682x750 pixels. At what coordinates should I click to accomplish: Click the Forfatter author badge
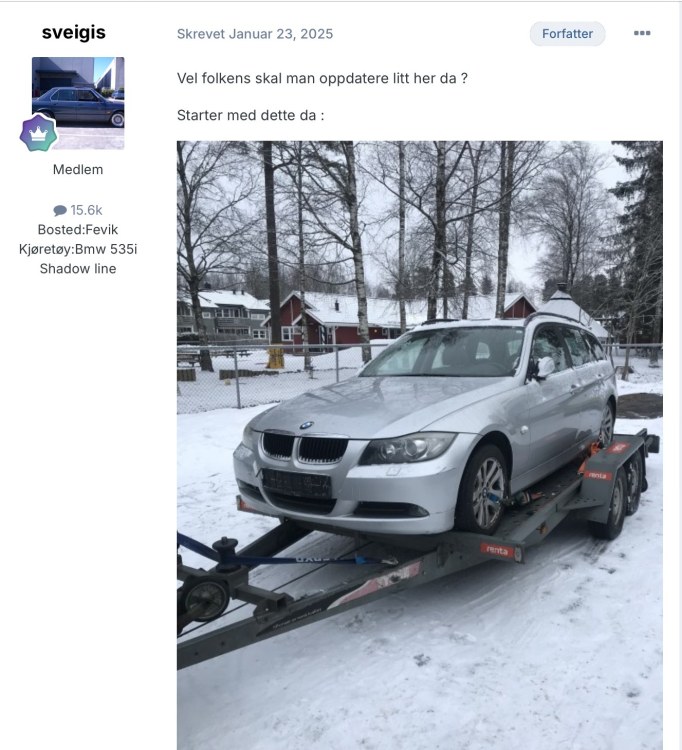click(x=567, y=33)
